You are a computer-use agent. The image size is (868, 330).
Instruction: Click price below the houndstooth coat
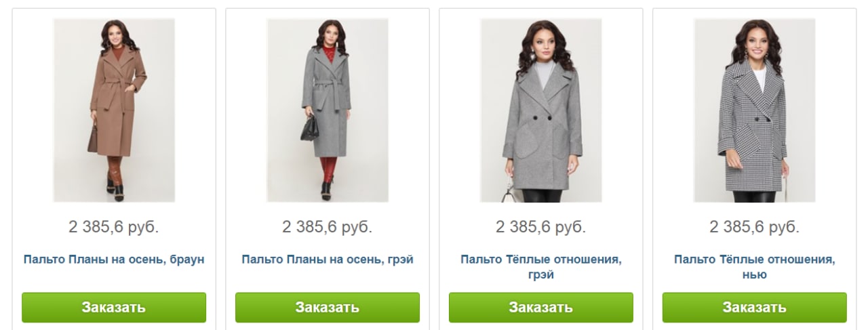click(x=755, y=227)
